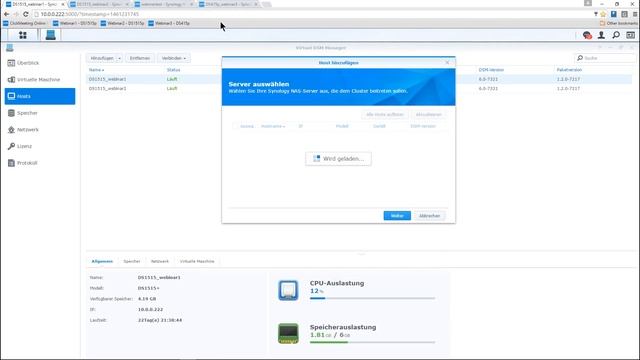The width and height of the screenshot is (640, 360).
Task: Click the Speicherauslastung progress bar
Action: [x=372, y=342]
